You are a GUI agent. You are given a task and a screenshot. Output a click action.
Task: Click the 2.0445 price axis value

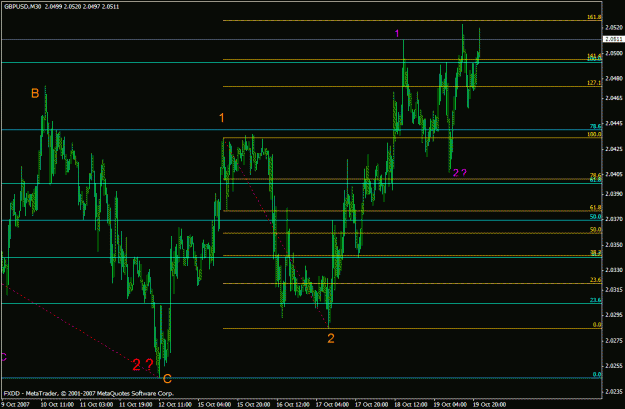[x=613, y=123]
